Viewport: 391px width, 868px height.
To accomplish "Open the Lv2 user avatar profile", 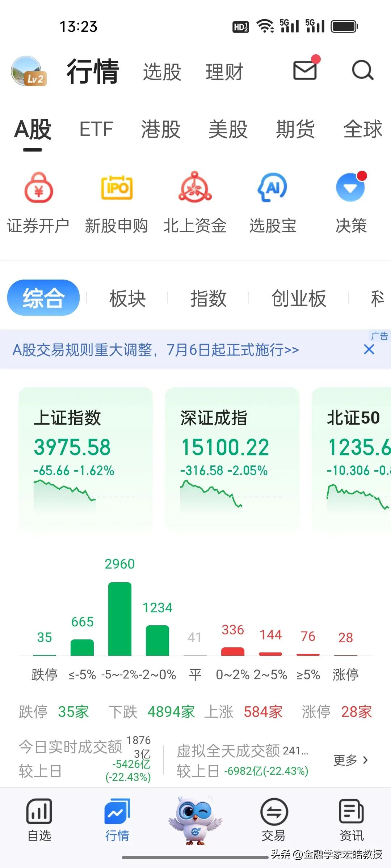I will tap(29, 71).
